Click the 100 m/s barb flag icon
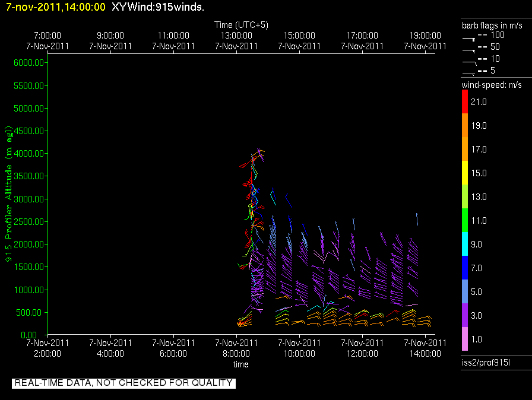532x400 pixels. coord(468,39)
